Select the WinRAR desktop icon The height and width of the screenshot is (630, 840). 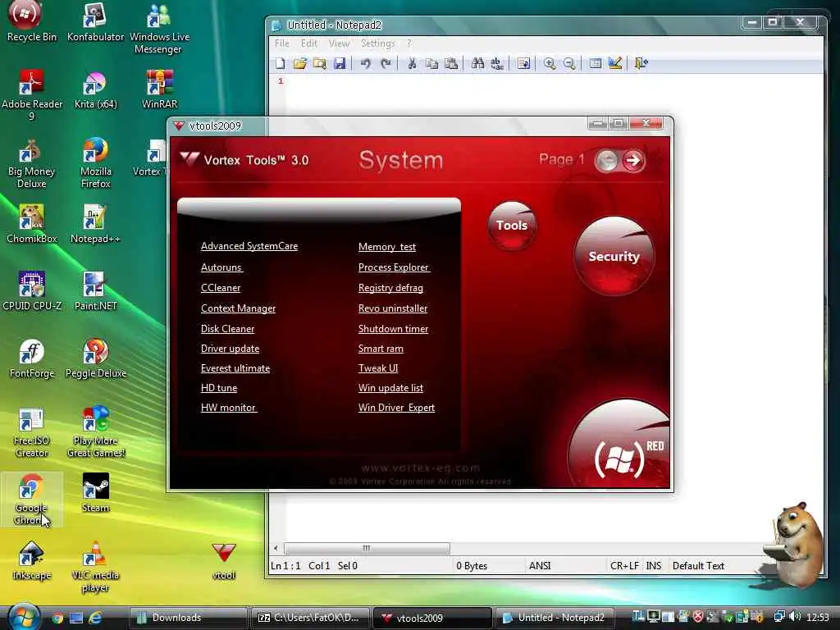point(160,89)
